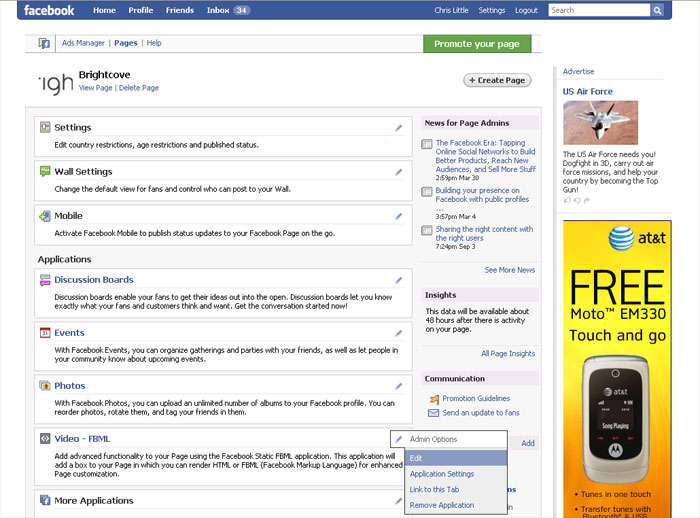Click the Promotion Guidelines megaphone icon
This screenshot has height=518, width=700.
click(434, 399)
